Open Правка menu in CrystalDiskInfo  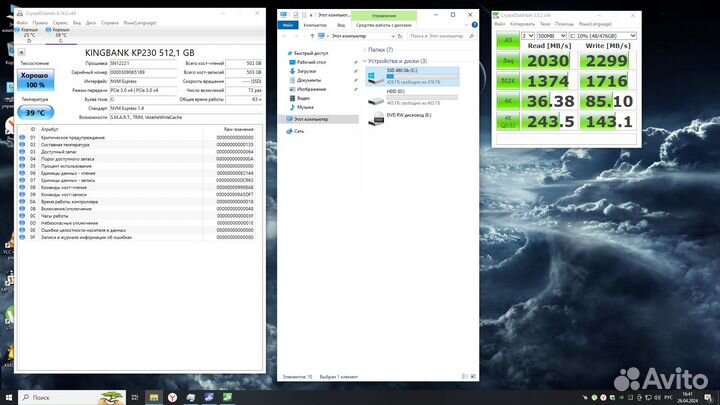coord(40,22)
